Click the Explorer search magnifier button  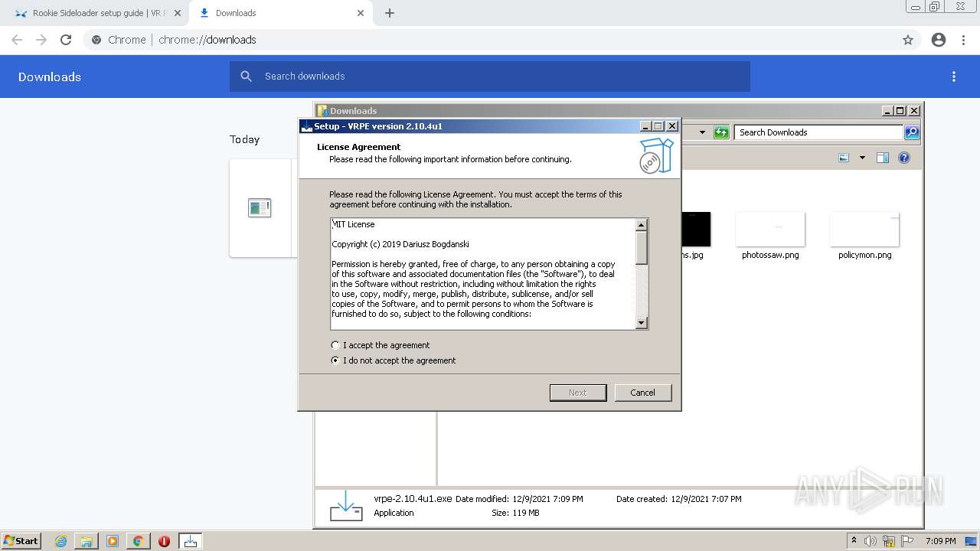(x=912, y=132)
